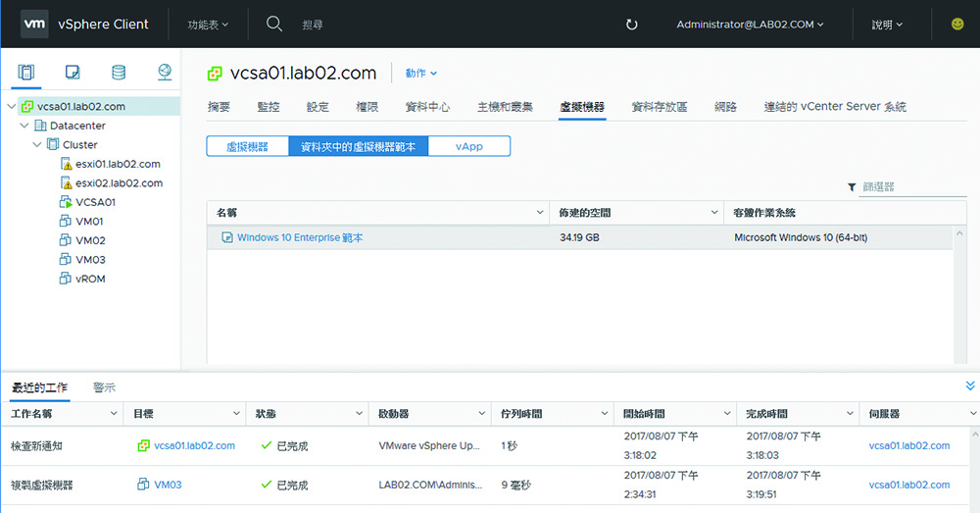Select host esxi01.lab02.com in tree
The image size is (980, 513).
119,164
